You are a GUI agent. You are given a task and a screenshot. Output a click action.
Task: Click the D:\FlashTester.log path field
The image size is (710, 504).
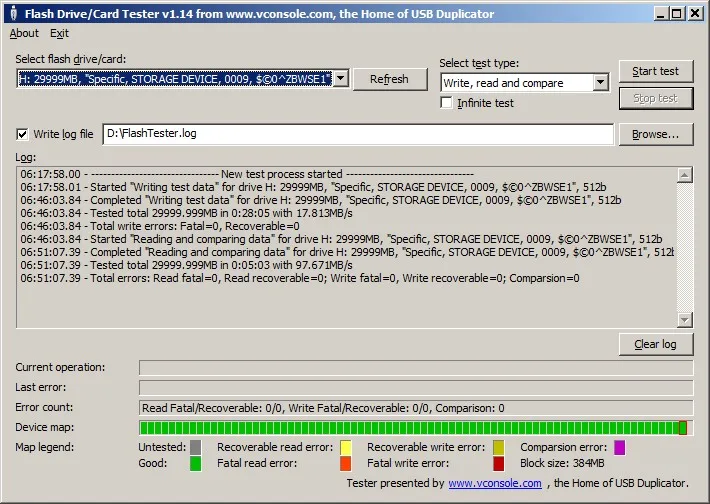tap(358, 134)
